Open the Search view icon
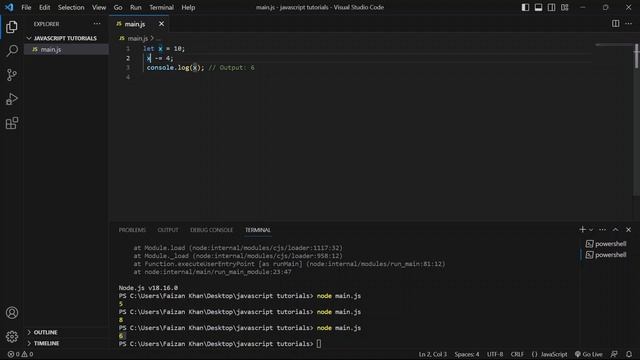Image resolution: width=640 pixels, height=360 pixels. [x=12, y=51]
